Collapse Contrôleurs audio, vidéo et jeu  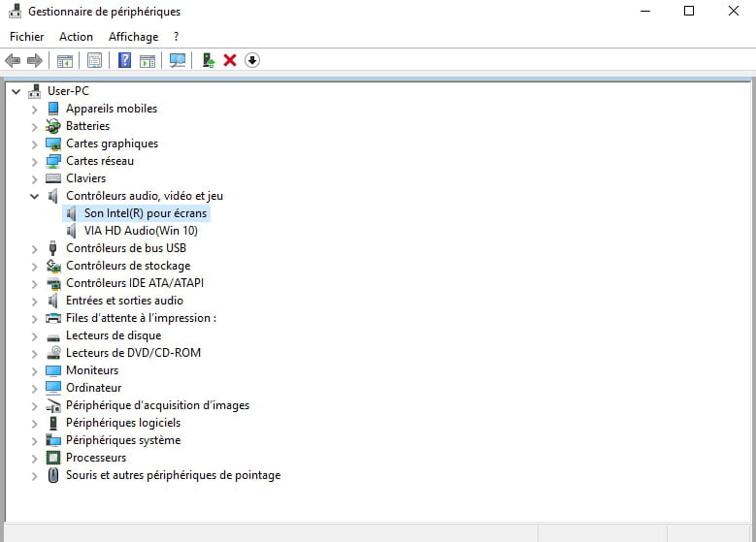pos(35,196)
